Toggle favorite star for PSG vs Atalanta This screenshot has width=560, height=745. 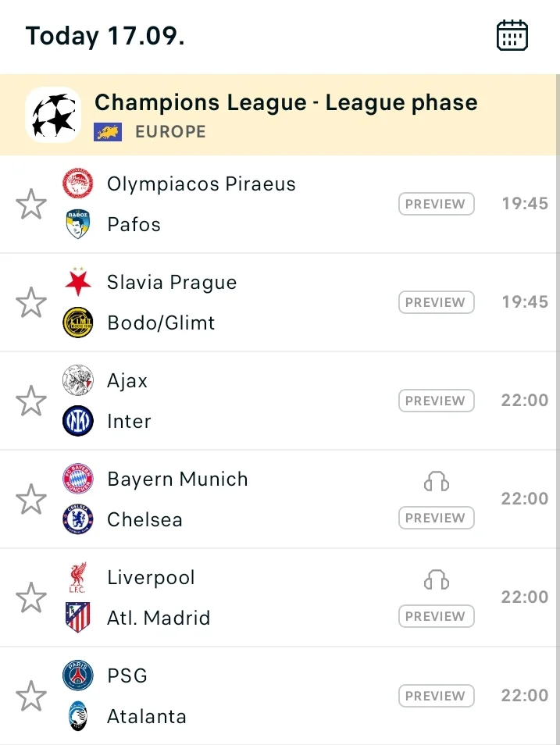pyautogui.click(x=31, y=696)
